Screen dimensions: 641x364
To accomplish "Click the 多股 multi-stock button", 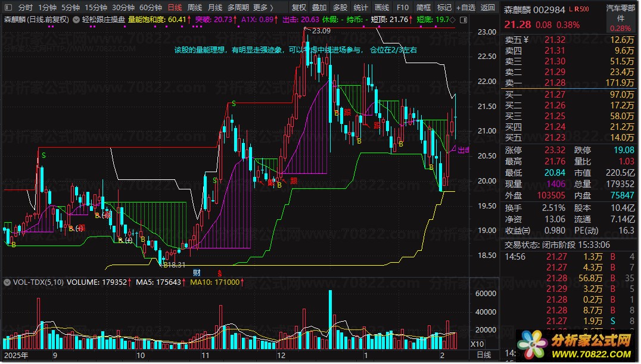I will click(x=340, y=7).
